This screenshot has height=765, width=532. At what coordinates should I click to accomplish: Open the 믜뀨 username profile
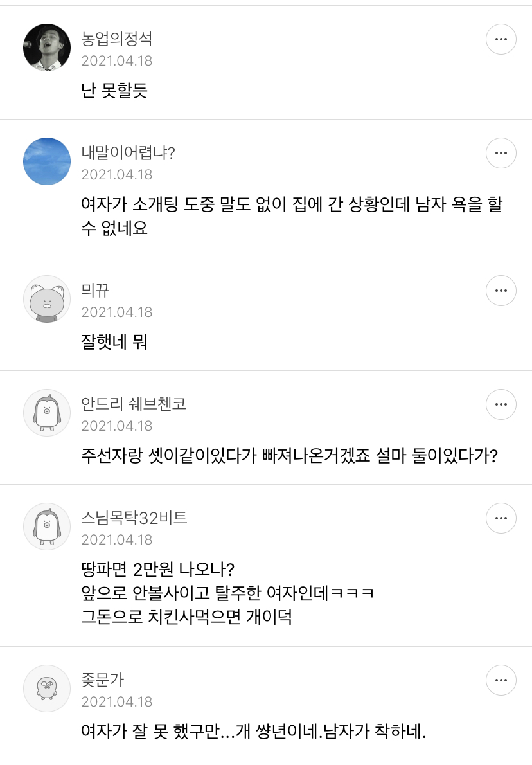pos(95,291)
